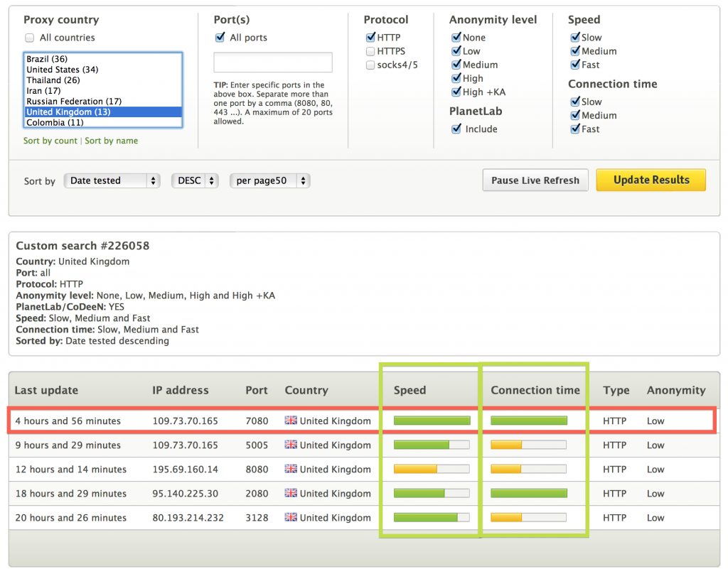
Task: Enable the HTTPS protocol checkbox
Action: 370,51
